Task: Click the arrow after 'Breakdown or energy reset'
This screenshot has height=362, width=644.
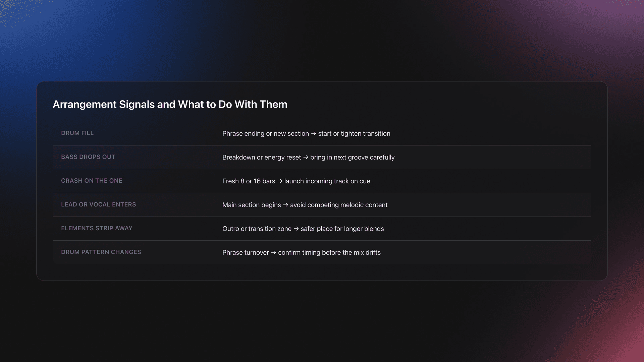Action: pos(306,157)
